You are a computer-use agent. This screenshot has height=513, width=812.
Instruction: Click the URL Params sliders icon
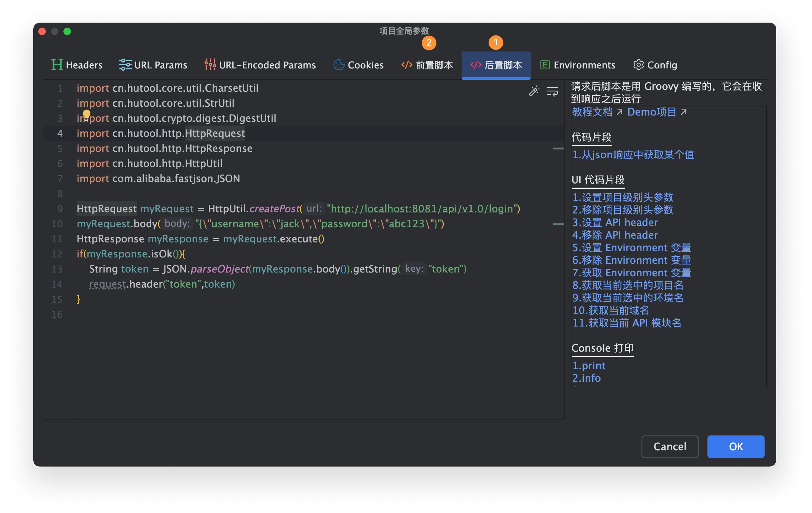125,65
